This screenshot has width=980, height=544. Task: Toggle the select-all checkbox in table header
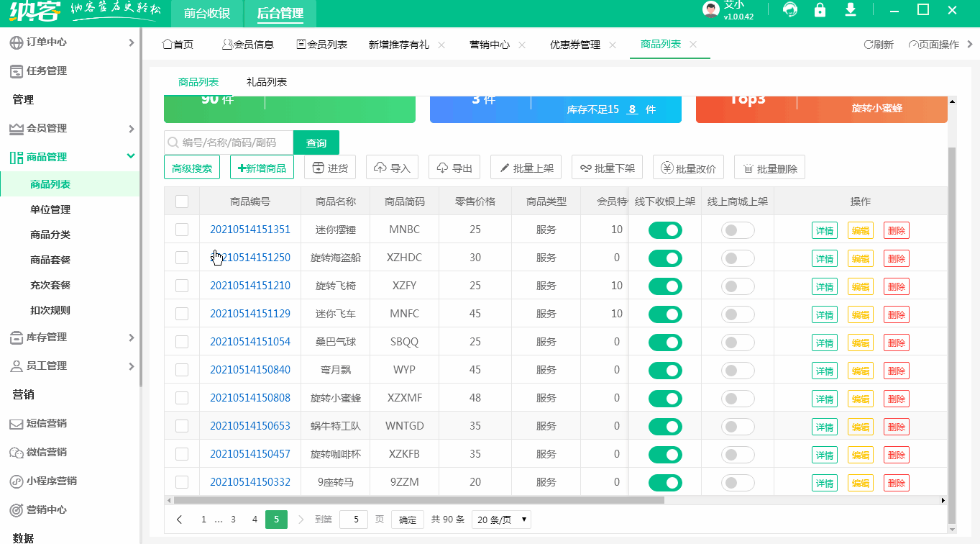(x=182, y=201)
